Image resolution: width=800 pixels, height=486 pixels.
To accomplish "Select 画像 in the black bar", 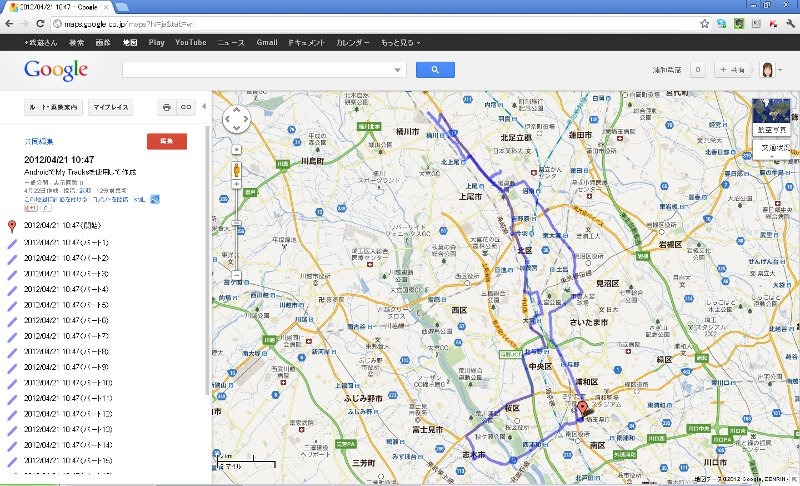I will (103, 43).
